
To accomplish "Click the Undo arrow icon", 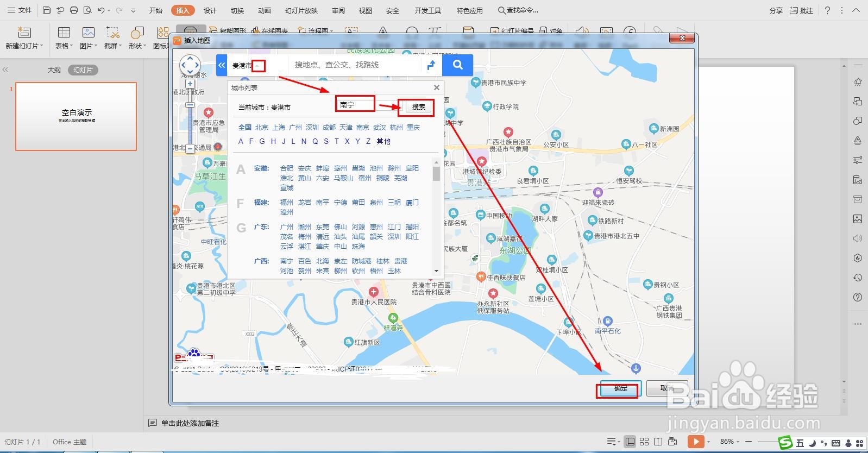I will [x=101, y=10].
